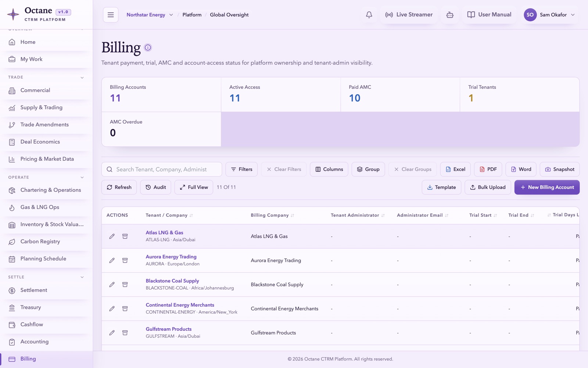
Task: Archive the Blackstone Coal Supply row
Action: pyautogui.click(x=125, y=284)
